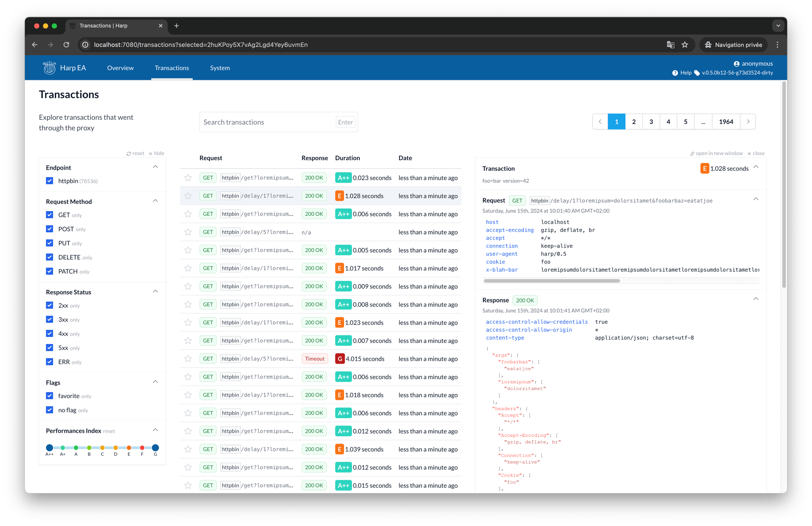
Task: Collapse the Request details section
Action: click(x=756, y=200)
